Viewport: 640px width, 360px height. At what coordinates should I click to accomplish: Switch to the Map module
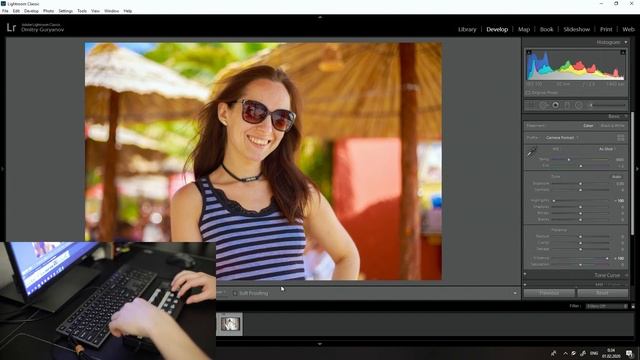tap(524, 29)
